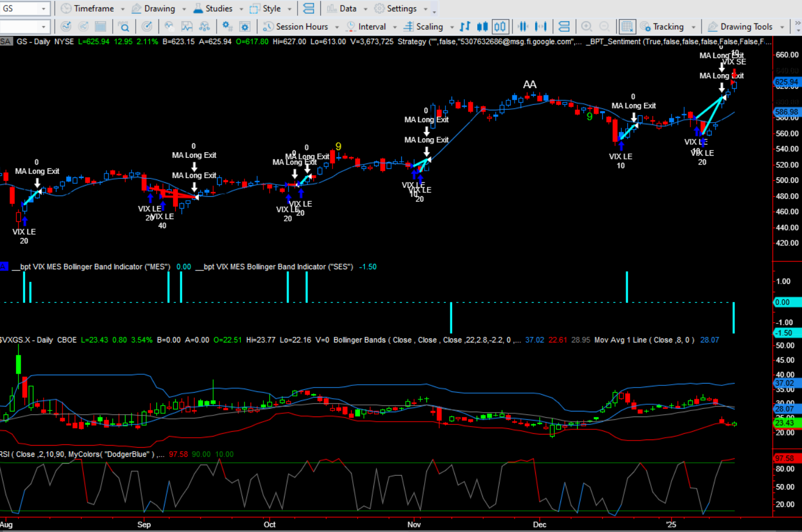Expand the top toolbar overflow arrow after Settings
Screen dimensions: 802x532
(x=434, y=9)
